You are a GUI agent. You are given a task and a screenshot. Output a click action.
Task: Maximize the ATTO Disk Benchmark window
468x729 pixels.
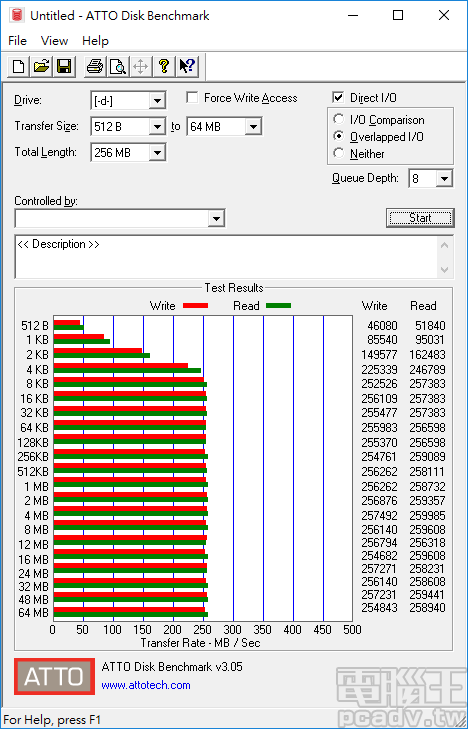[398, 15]
